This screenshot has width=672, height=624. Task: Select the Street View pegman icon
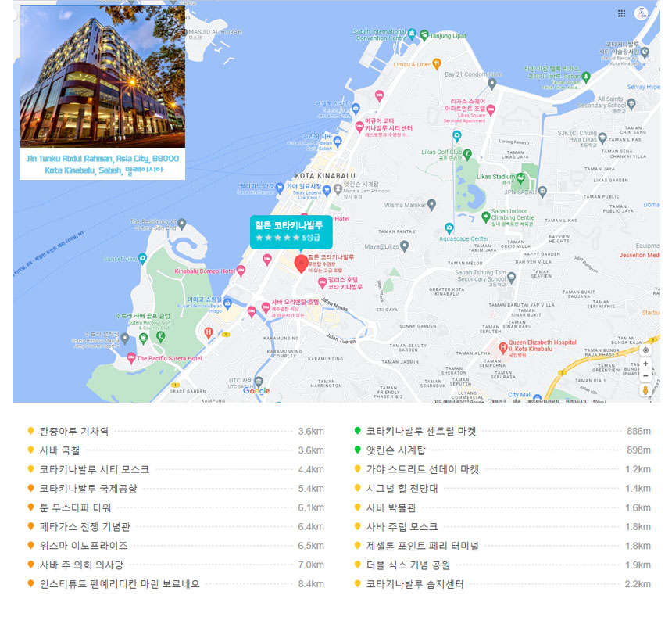(645, 389)
